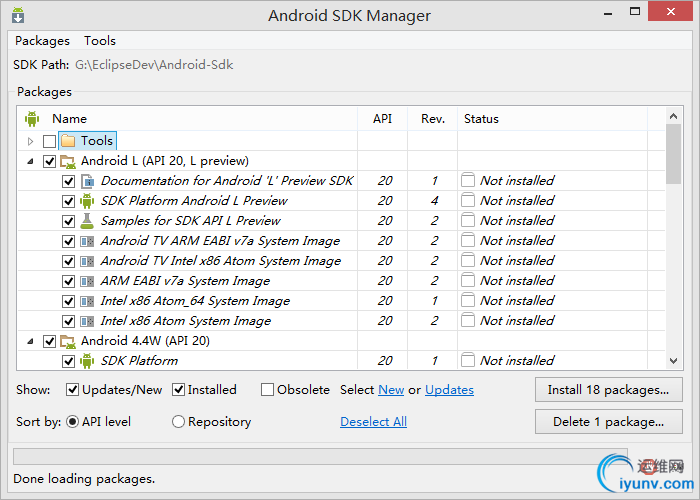Sort packages by Repository
The width and height of the screenshot is (700, 500).
[178, 422]
